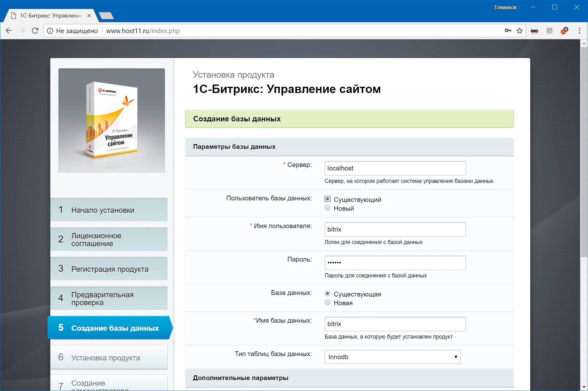The height and width of the screenshot is (391, 588).
Task: Open the incognito mask extension icon
Action: (535, 31)
